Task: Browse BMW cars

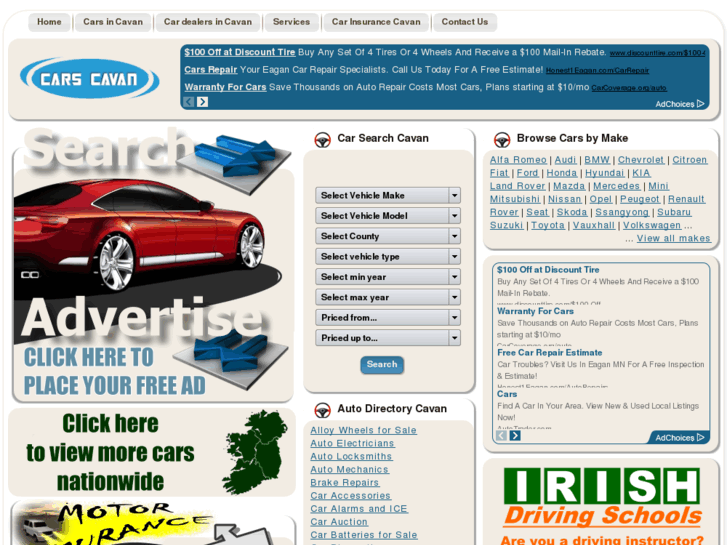Action: (x=597, y=160)
